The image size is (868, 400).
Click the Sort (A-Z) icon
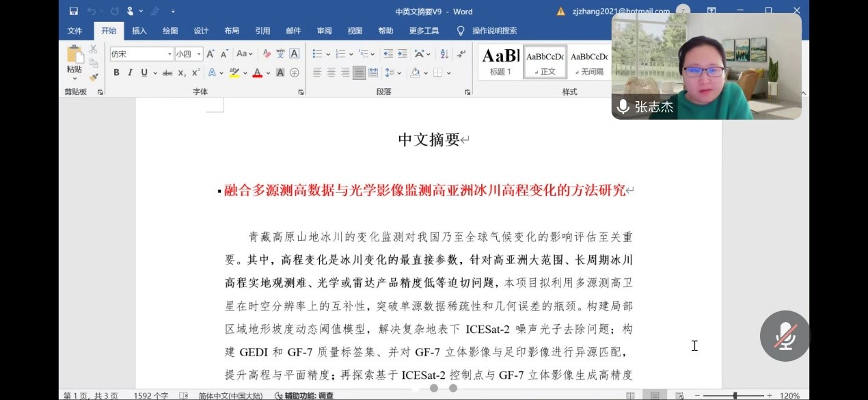(444, 54)
